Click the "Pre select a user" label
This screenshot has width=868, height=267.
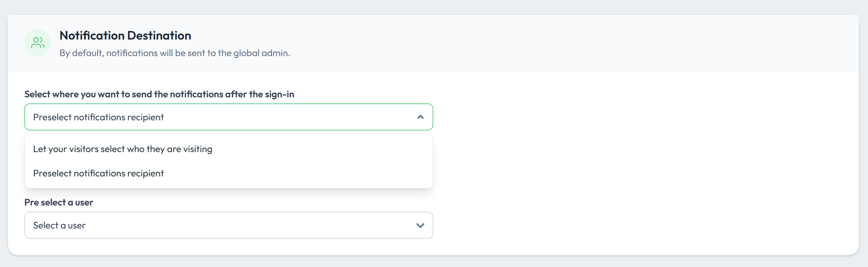pyautogui.click(x=59, y=202)
